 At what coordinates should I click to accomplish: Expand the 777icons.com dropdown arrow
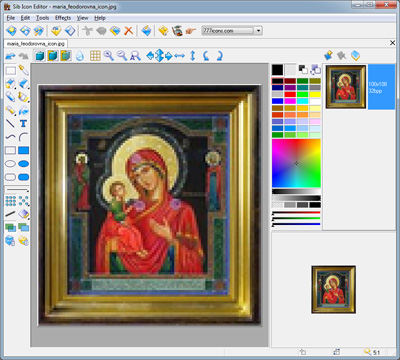[x=259, y=31]
